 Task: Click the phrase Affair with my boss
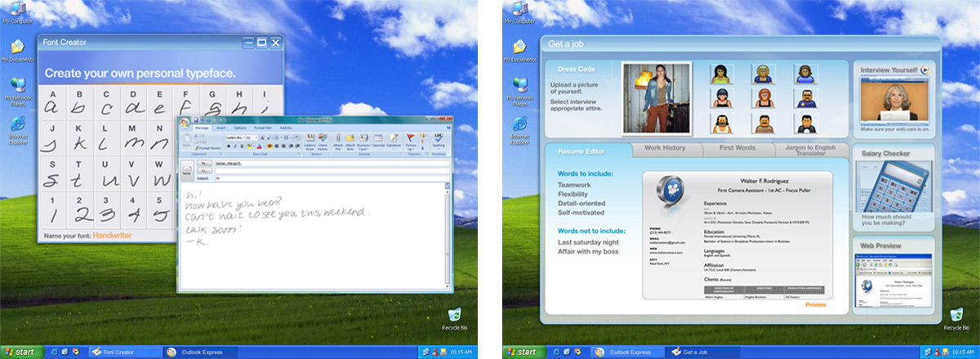588,251
